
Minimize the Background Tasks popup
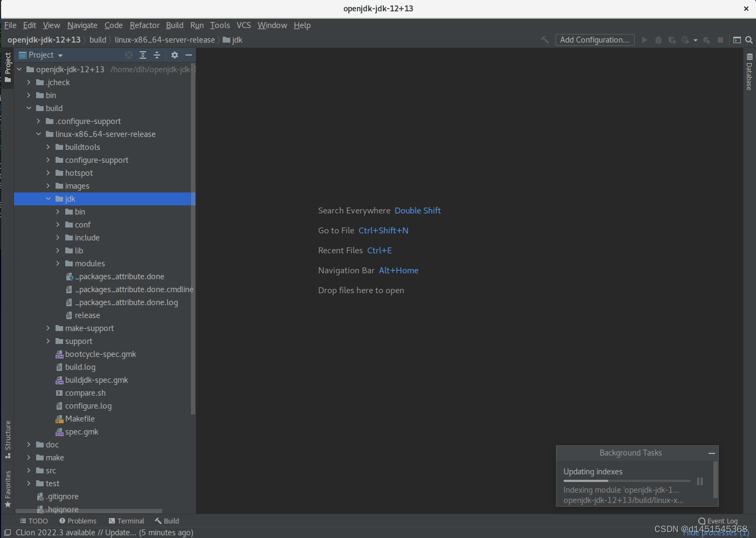coord(711,453)
